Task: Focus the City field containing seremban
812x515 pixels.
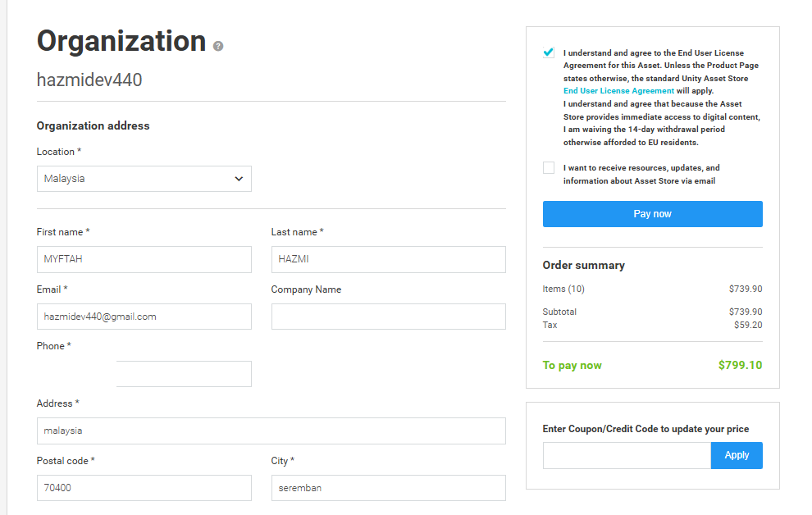Action: (x=388, y=488)
